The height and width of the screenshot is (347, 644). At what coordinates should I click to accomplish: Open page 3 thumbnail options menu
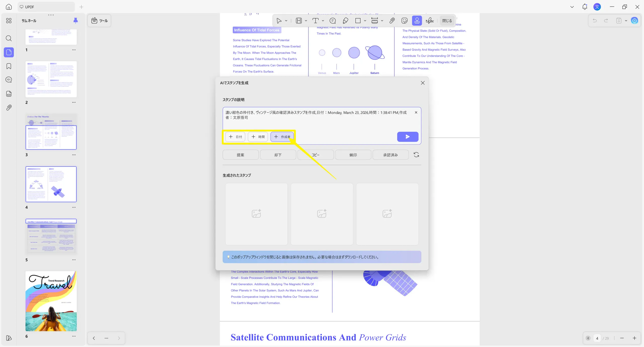tap(74, 155)
